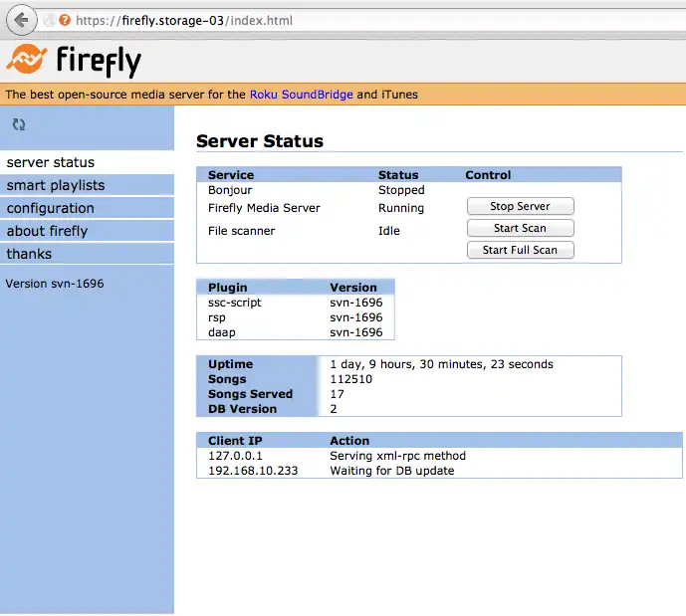The width and height of the screenshot is (686, 616).
Task: Click the client IP 192.168.10.233
Action: (253, 471)
